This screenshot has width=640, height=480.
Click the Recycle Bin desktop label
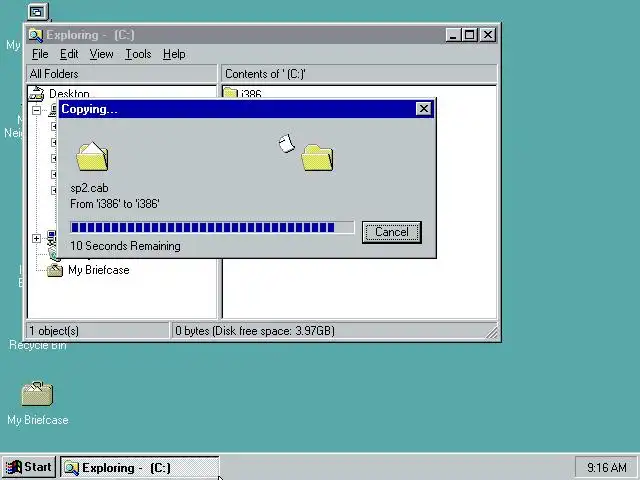coord(38,345)
